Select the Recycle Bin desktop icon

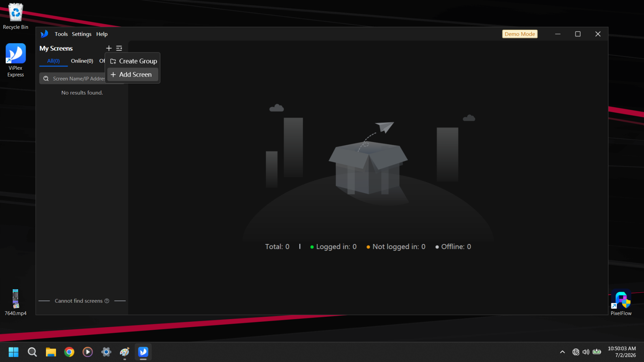[16, 16]
